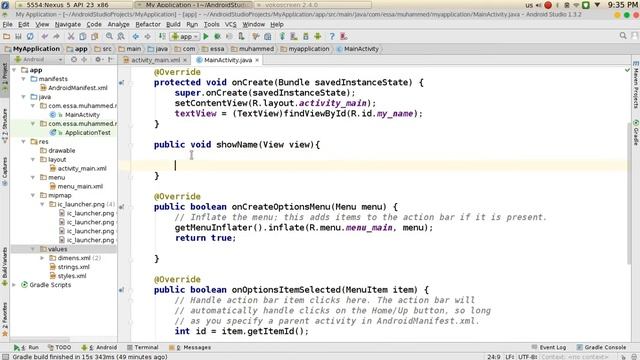Click the Help question mark toolbar icon
The height and width of the screenshot is (360, 640).
[332, 36]
